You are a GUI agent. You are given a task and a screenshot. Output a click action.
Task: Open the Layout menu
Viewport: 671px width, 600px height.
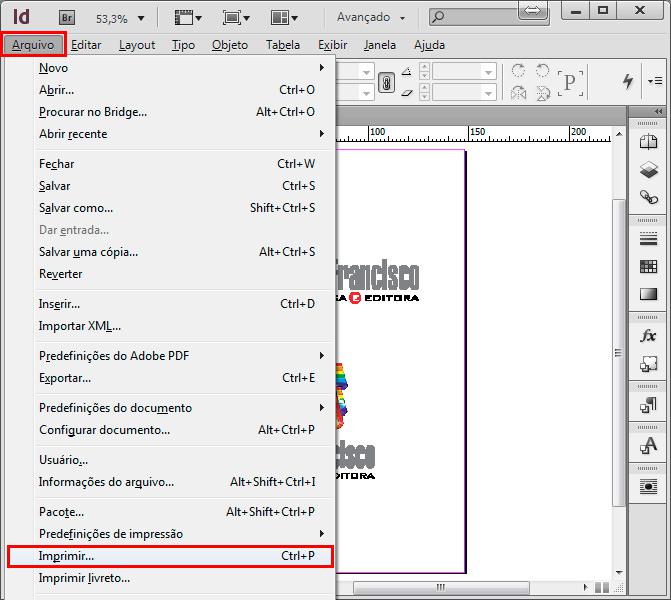(137, 45)
